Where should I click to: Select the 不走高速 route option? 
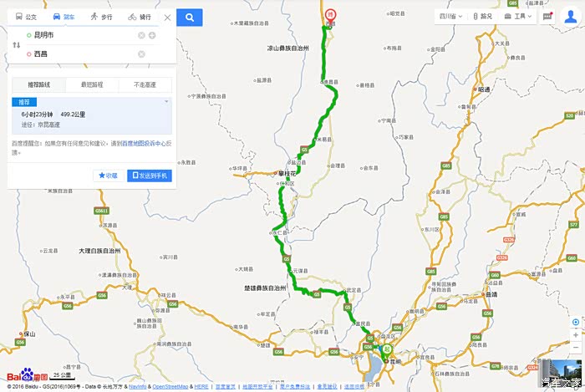click(x=145, y=84)
